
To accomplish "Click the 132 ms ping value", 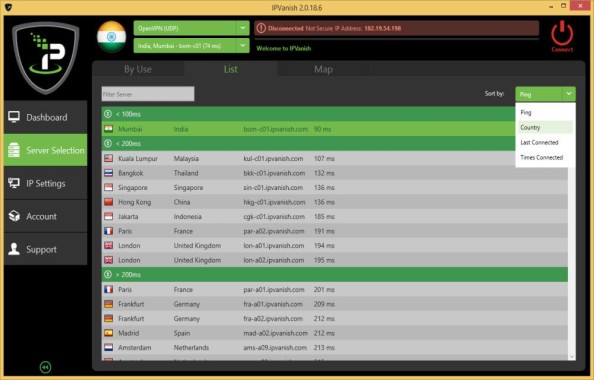I will pos(324,173).
